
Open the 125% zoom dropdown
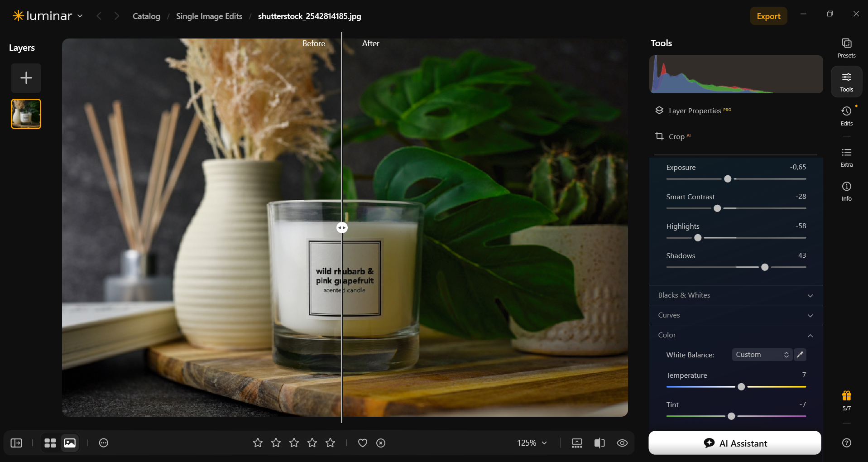[532, 443]
